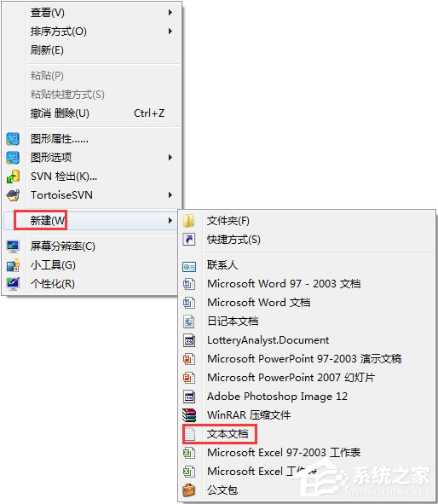Screen dimensions: 438x504
Task: Click the Microsoft Excel 工作表 icon
Action: [189, 472]
